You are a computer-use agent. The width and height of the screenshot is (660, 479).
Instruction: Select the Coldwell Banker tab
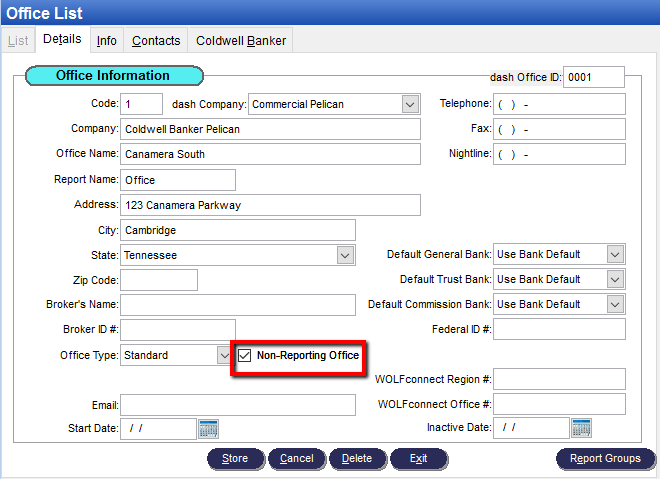pyautogui.click(x=240, y=41)
